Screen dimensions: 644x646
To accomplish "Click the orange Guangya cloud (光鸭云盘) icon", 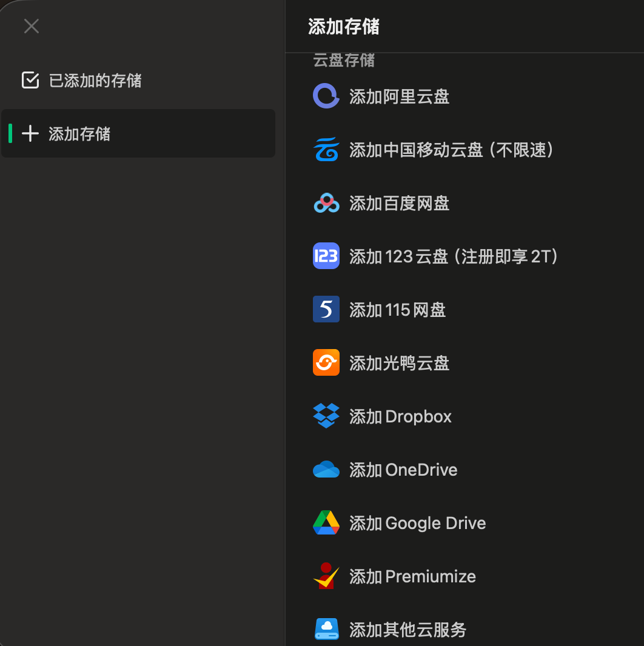I will coord(326,362).
